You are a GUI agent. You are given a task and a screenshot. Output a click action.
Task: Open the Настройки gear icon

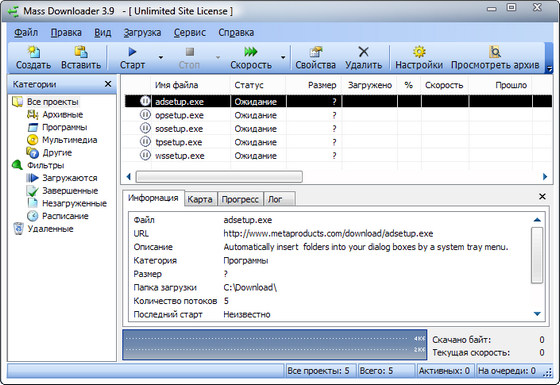pyautogui.click(x=419, y=52)
